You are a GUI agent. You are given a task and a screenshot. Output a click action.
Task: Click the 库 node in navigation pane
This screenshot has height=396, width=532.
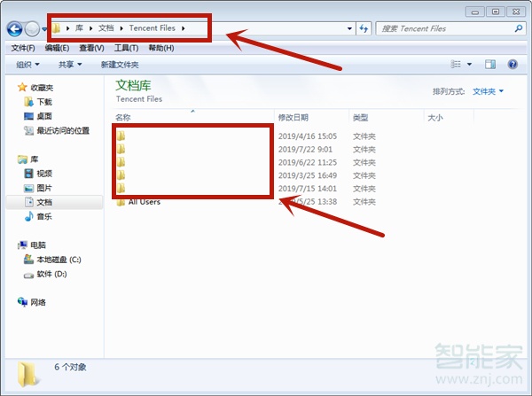[x=35, y=159]
